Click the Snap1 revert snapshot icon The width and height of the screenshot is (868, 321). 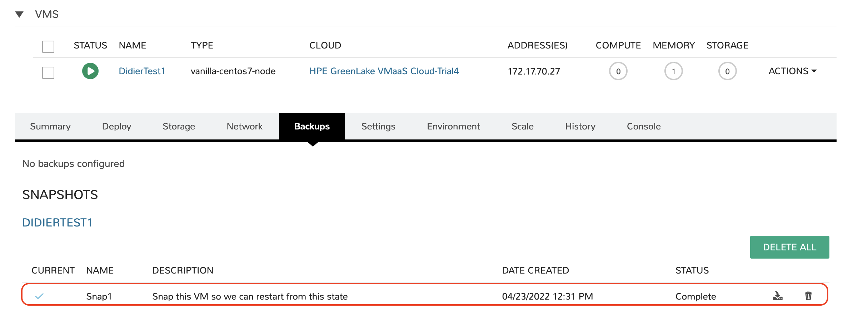click(778, 296)
